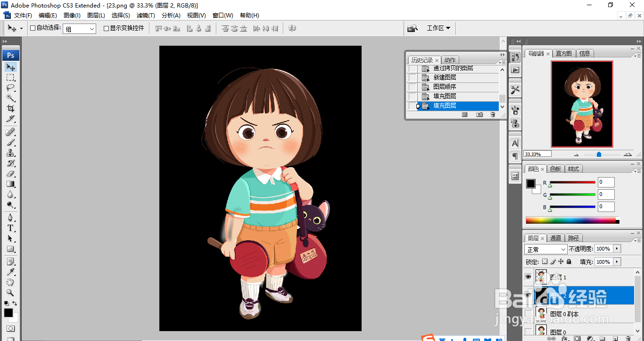Select the Eyedropper tool
Image resolution: width=644 pixels, height=341 pixels.
10,272
